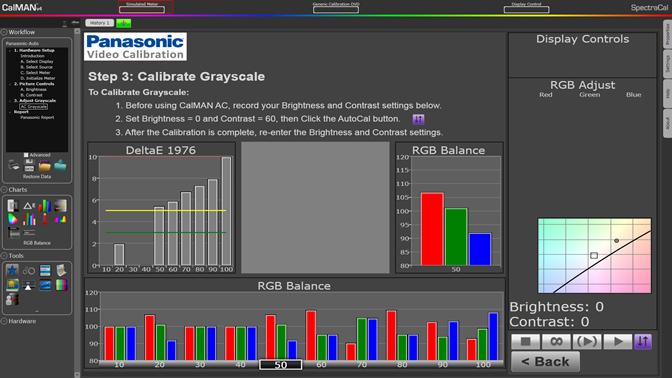Viewport: 672px width, 378px height.
Task: Click the data list lines chart icon
Action: (x=29, y=233)
